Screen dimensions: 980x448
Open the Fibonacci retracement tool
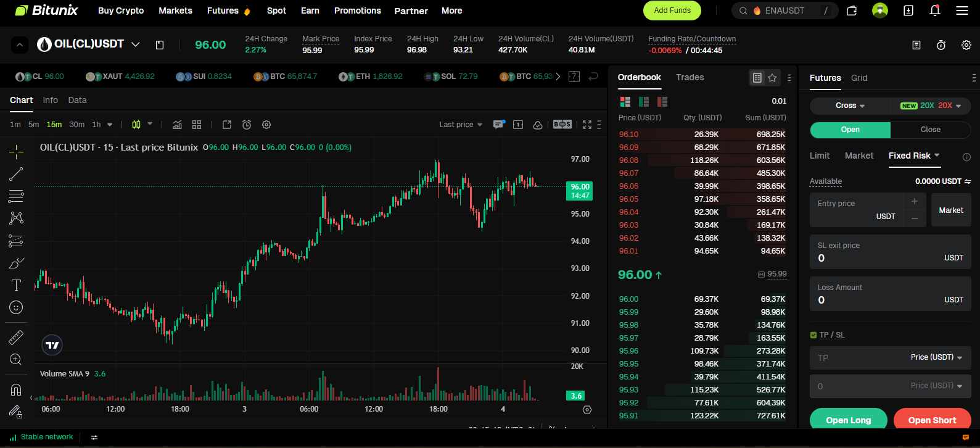point(16,196)
